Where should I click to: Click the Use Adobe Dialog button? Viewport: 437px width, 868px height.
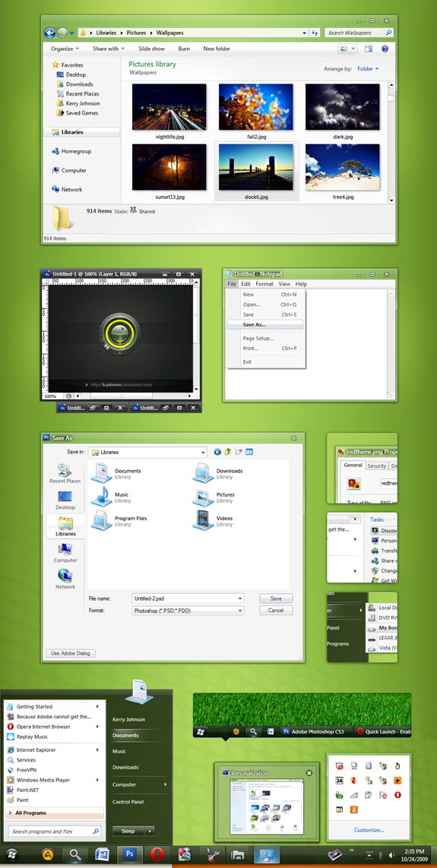[71, 653]
